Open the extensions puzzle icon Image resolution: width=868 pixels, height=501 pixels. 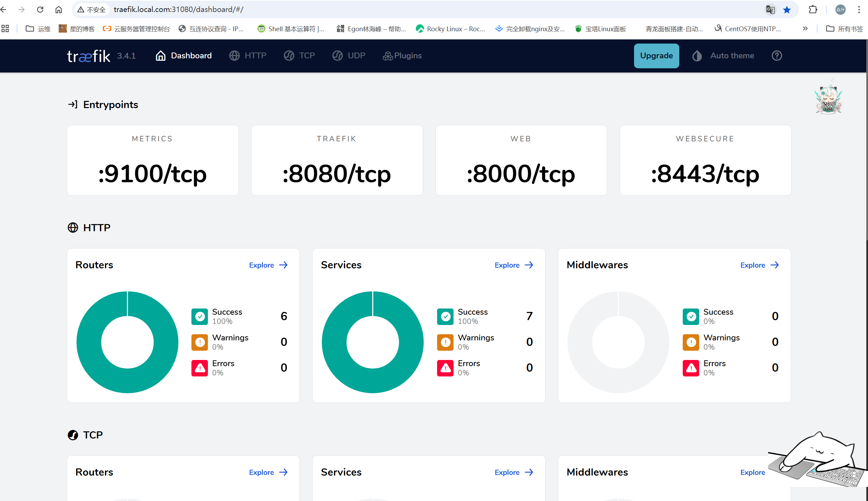pyautogui.click(x=813, y=10)
